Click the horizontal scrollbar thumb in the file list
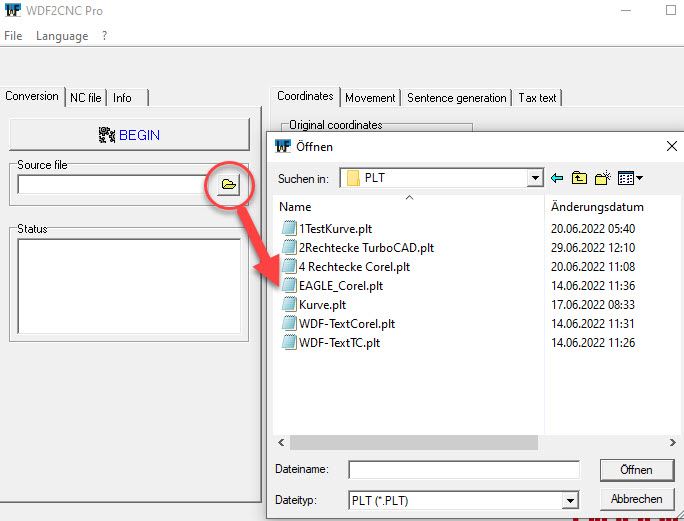684x521 pixels. click(x=414, y=442)
